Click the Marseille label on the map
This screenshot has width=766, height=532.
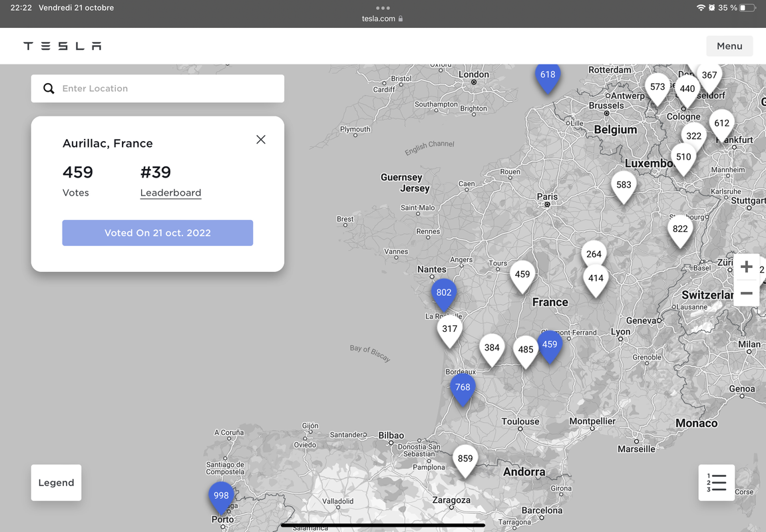(636, 448)
